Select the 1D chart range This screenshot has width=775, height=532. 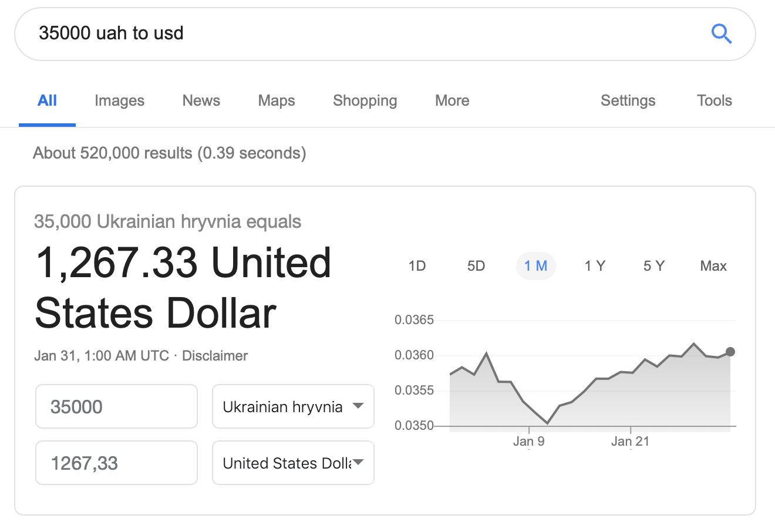417,266
